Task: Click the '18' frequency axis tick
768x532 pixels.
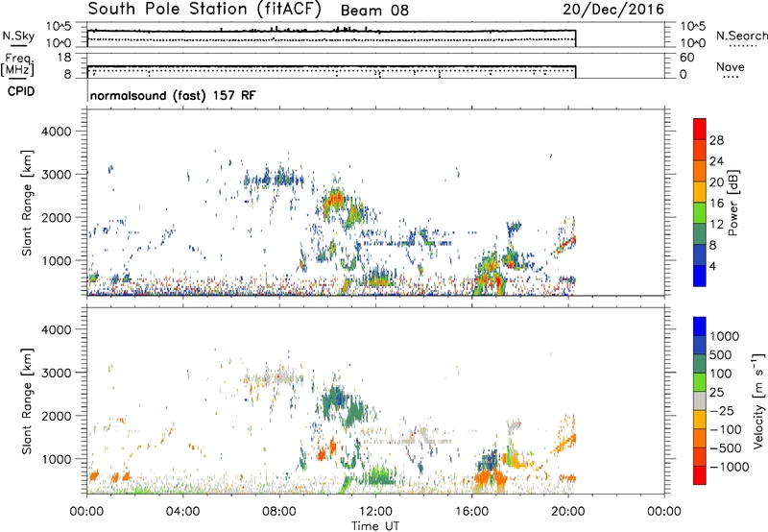Action: click(64, 58)
